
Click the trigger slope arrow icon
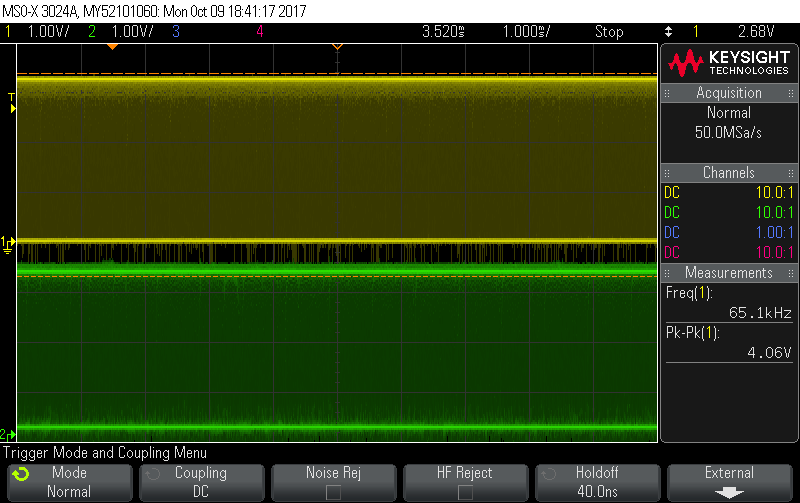pyautogui.click(x=668, y=32)
